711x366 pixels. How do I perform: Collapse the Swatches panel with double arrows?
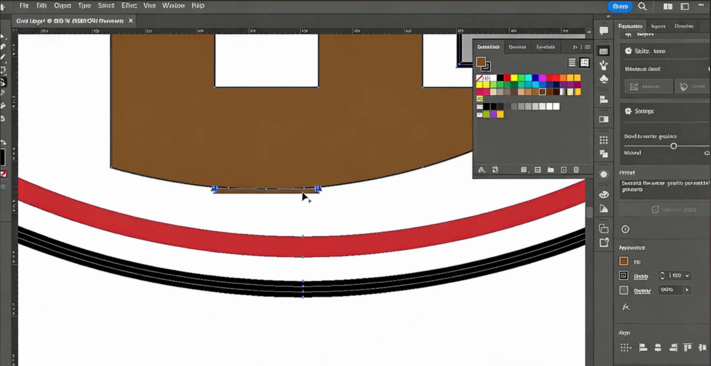click(576, 47)
